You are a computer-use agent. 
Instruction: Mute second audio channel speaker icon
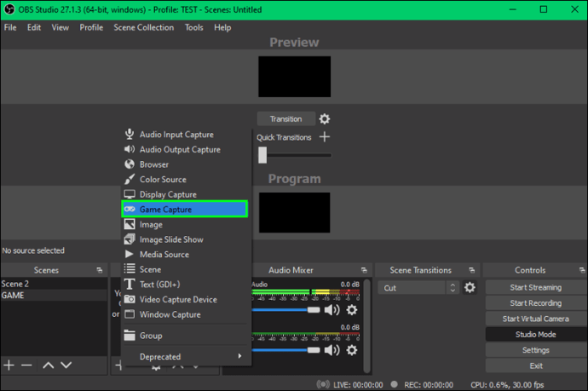pyautogui.click(x=331, y=350)
